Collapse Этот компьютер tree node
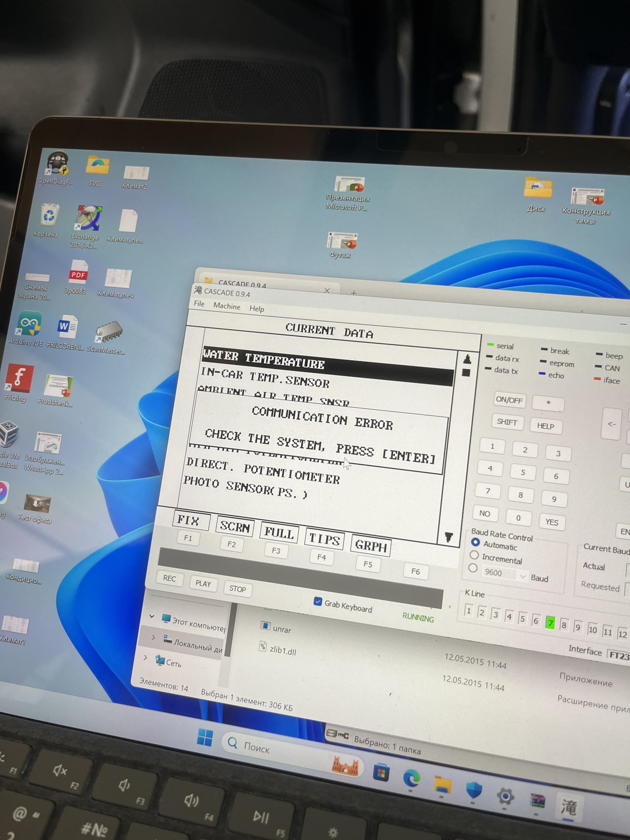Screen dimensions: 630x840 pyautogui.click(x=152, y=616)
